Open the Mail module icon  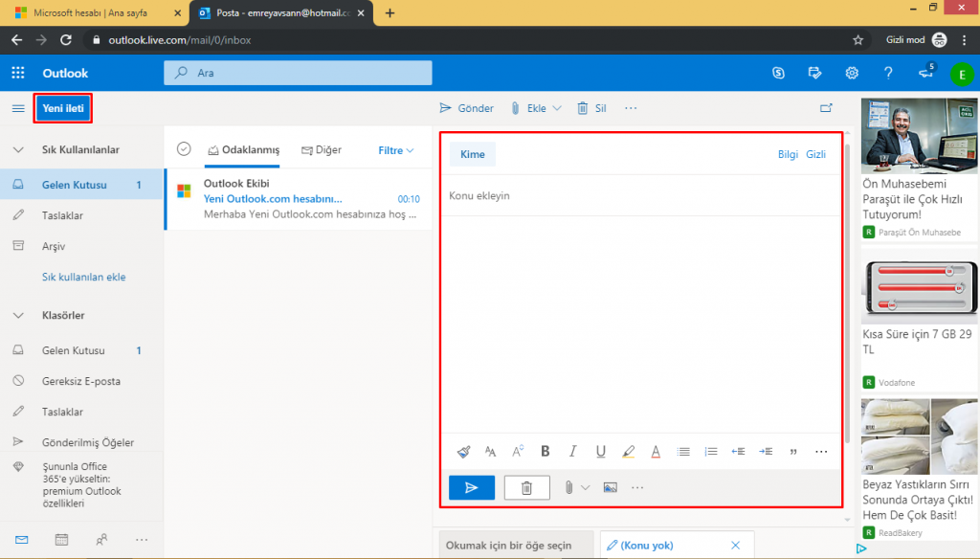coord(21,540)
